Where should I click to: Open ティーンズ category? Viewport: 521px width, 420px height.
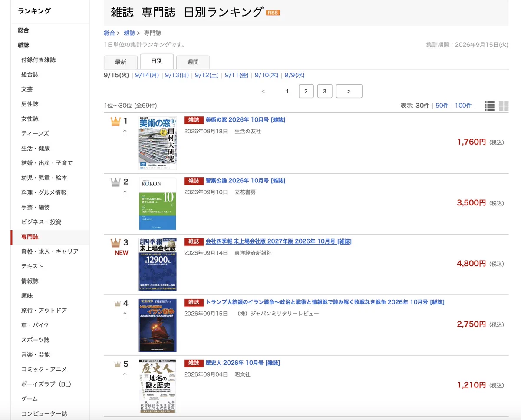[35, 134]
